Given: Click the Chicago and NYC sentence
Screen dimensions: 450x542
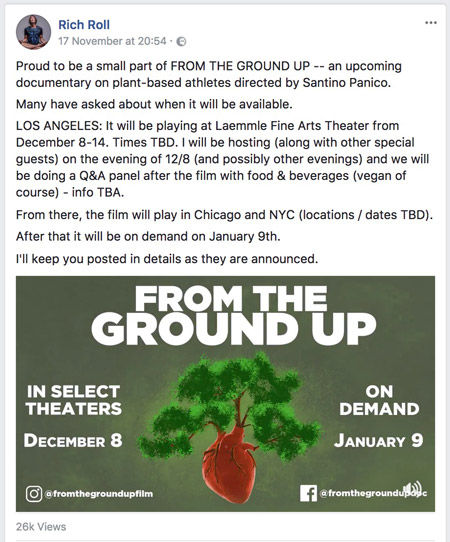Looking at the screenshot, I should pos(224,215).
